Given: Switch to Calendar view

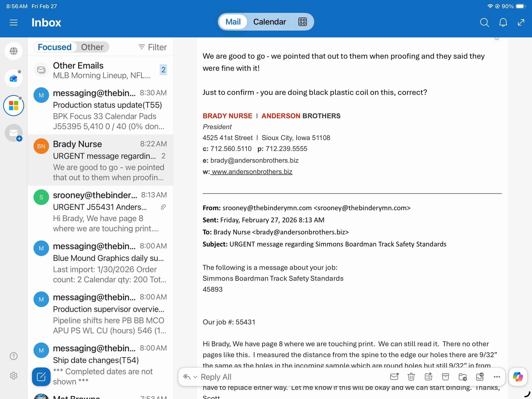Looking at the screenshot, I should [269, 22].
